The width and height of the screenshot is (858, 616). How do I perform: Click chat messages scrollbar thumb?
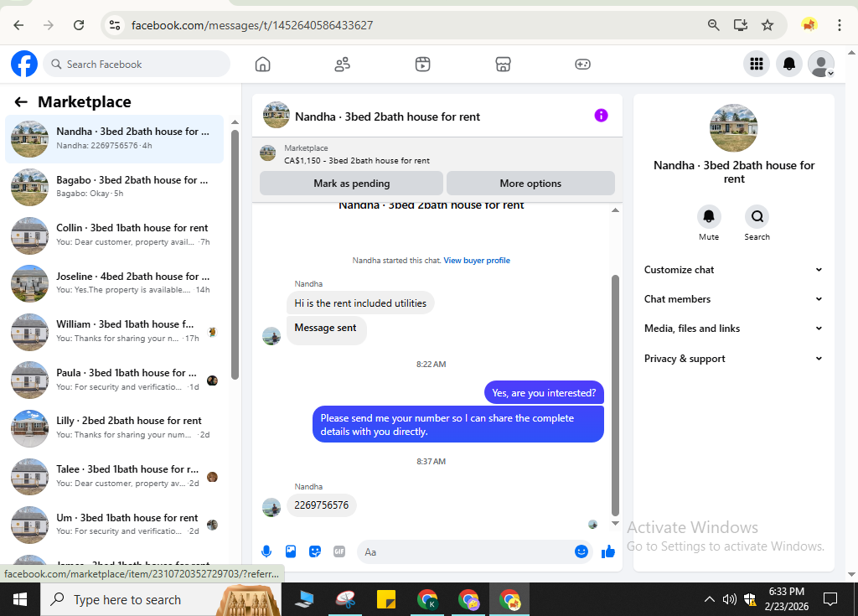coord(615,396)
